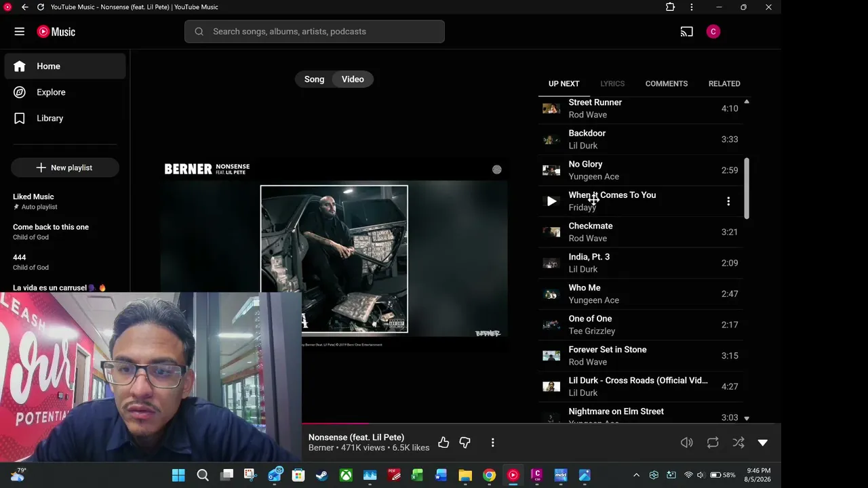Play Forever Set in Stone
Screen dimensions: 868x488
[x=641, y=356]
